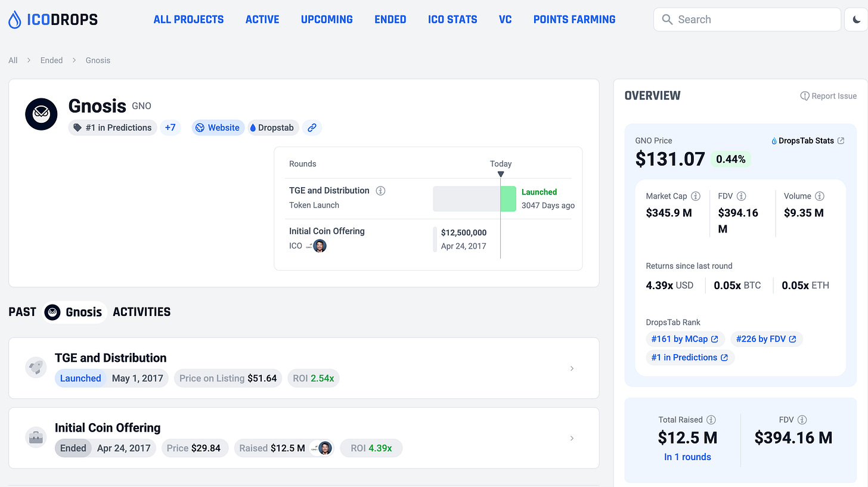Click the Gnosis chip in Past Activities

[x=75, y=312]
